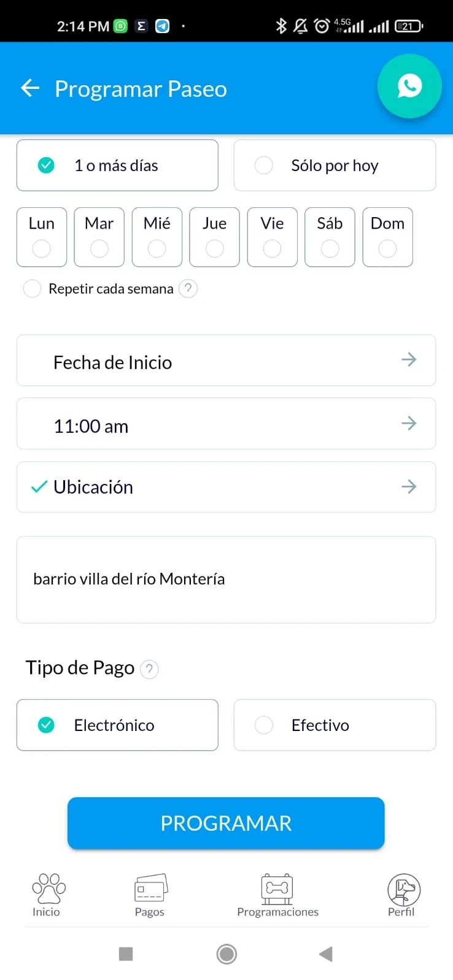453x980 pixels.
Task: Open Perfil dog icon in bottom bar
Action: (x=403, y=889)
